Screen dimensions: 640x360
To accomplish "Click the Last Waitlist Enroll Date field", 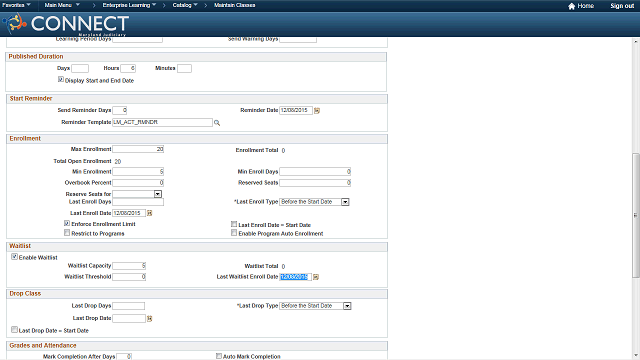I will pyautogui.click(x=296, y=277).
